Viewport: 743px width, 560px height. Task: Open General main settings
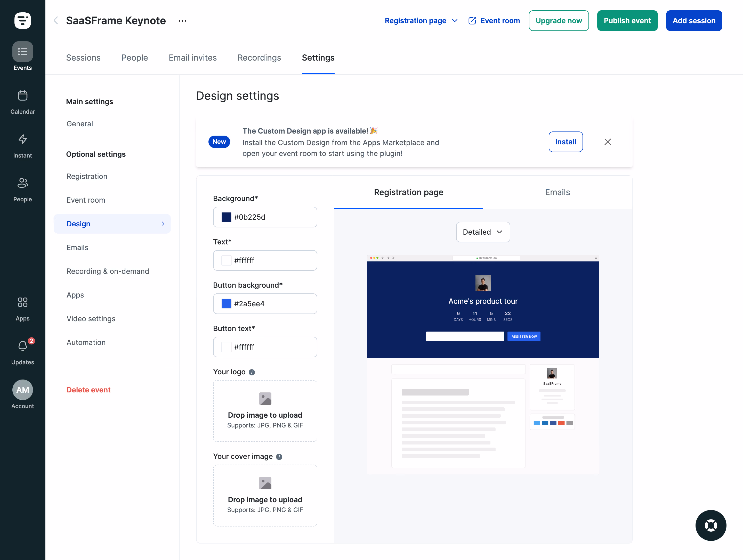(x=80, y=123)
